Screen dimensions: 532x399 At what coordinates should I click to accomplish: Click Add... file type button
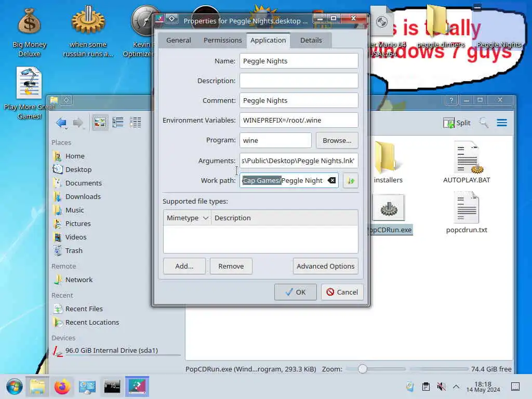tap(184, 267)
